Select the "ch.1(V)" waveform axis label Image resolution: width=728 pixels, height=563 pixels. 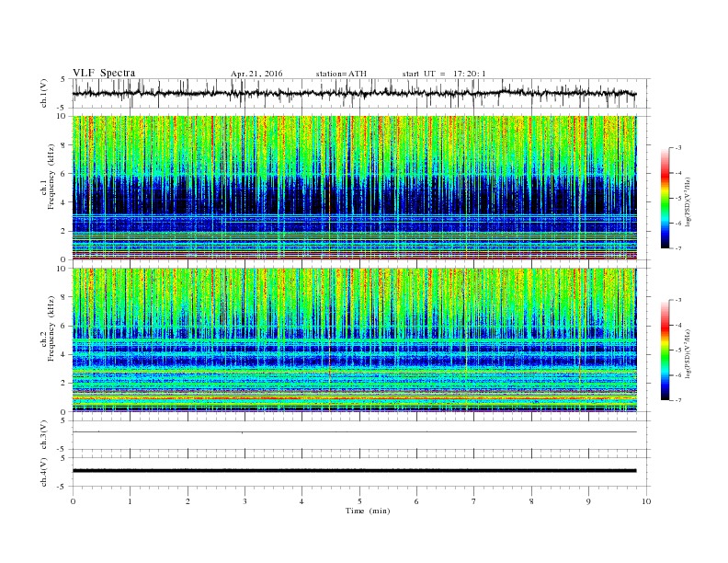(44, 95)
